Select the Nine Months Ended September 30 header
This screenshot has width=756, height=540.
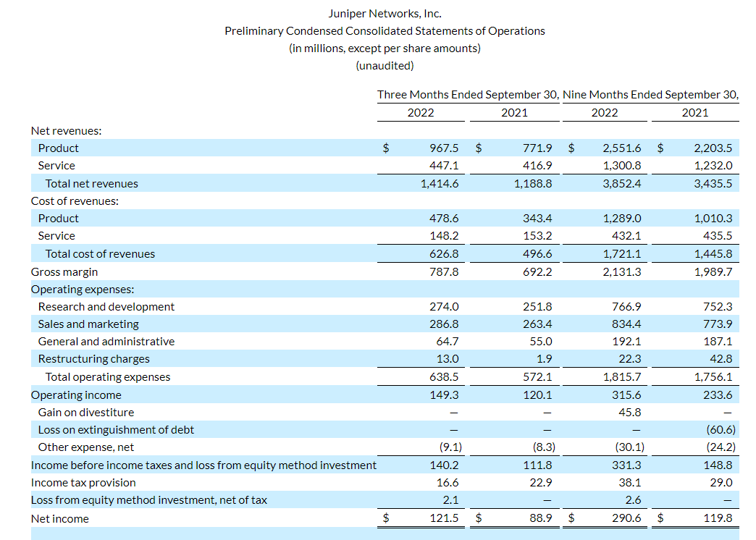[650, 95]
